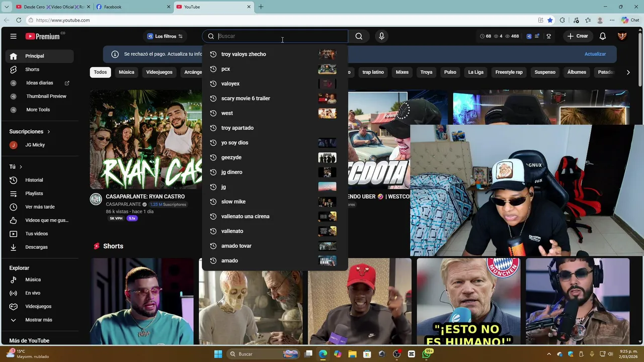Pick suggestion troy valoys zhecho
The image size is (644, 362).
point(274,54)
